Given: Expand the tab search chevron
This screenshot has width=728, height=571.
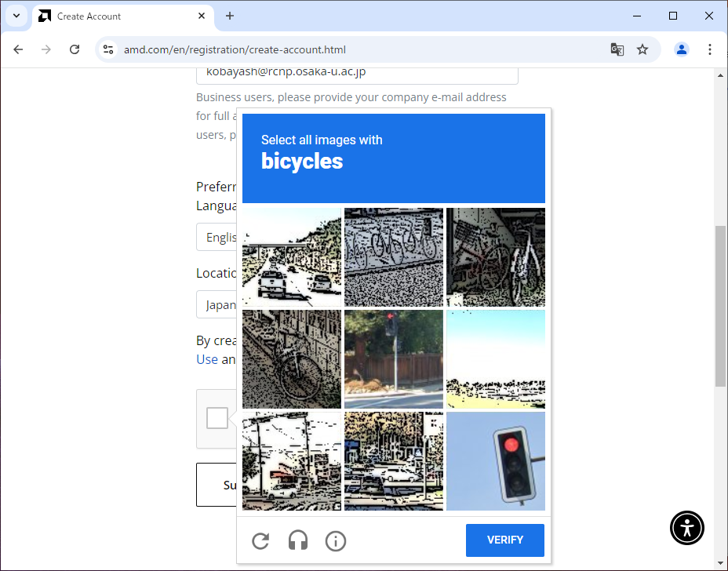Looking at the screenshot, I should [x=16, y=16].
